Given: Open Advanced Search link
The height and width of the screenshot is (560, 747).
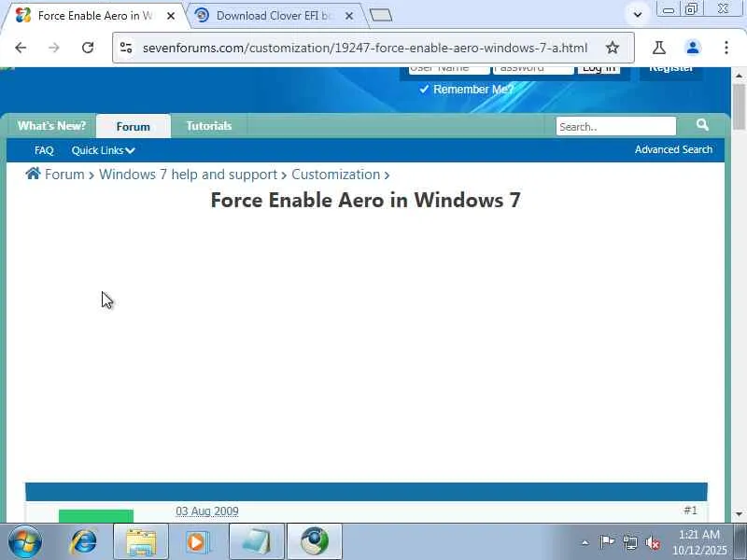Looking at the screenshot, I should point(673,149).
